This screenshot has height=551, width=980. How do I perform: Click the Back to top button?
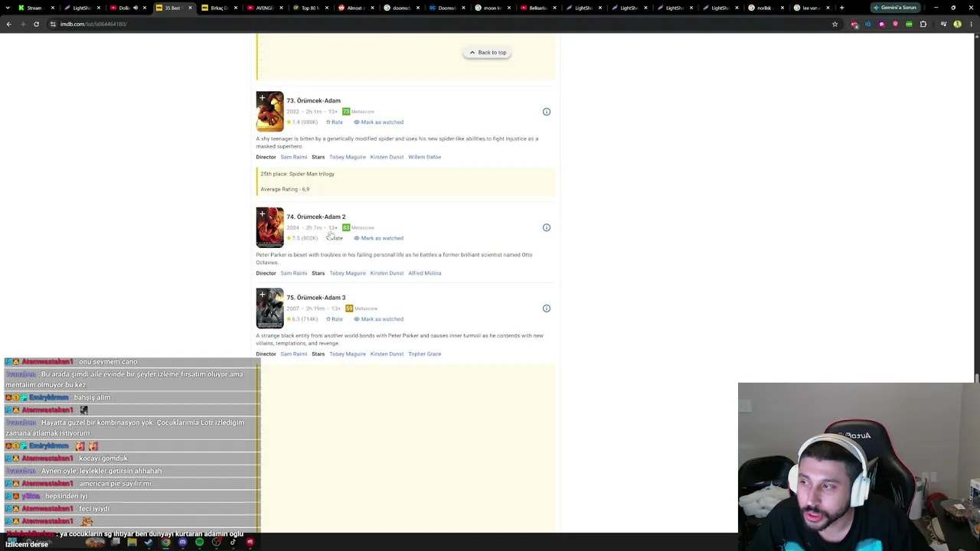click(x=487, y=53)
